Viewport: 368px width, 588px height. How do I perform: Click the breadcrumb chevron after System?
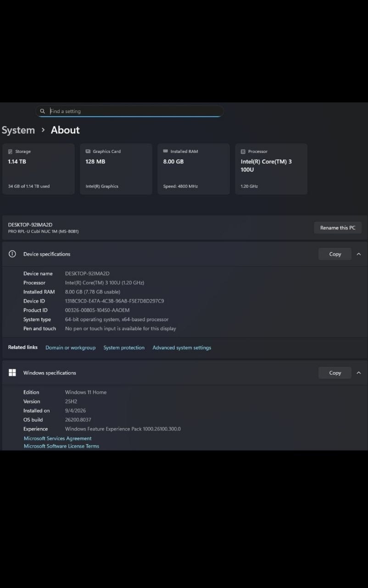coord(43,130)
